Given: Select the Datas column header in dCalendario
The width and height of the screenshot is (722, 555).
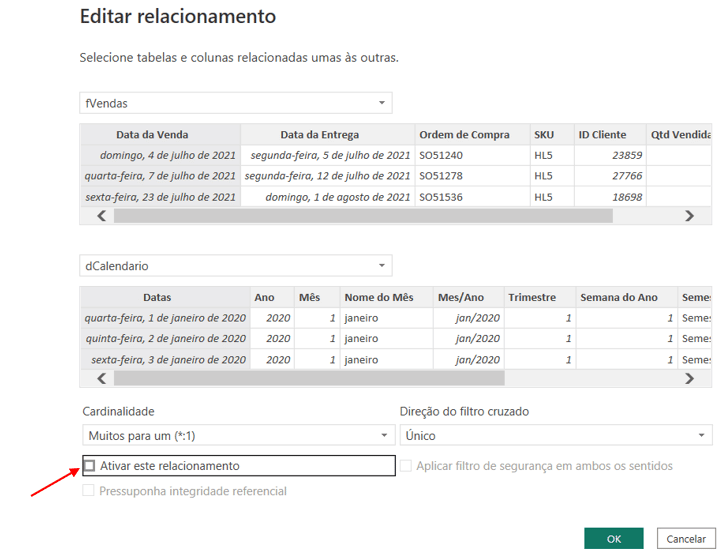Looking at the screenshot, I should coord(166,297).
